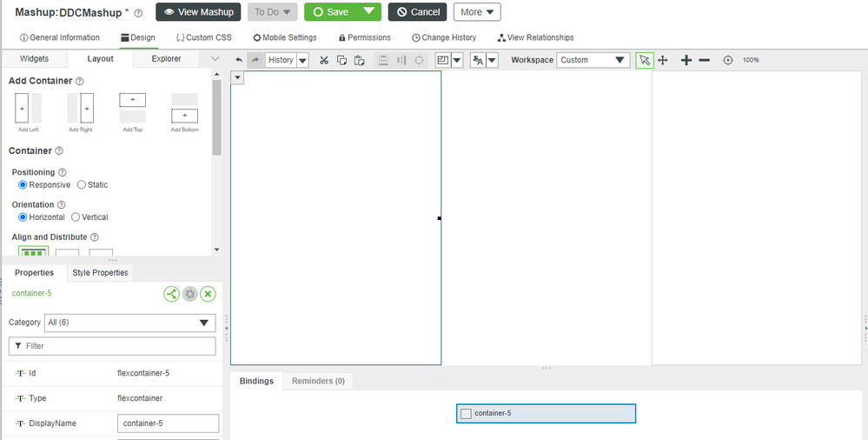Viewport: 868px width, 440px height.
Task: Choose Vertical orientation
Action: click(76, 217)
